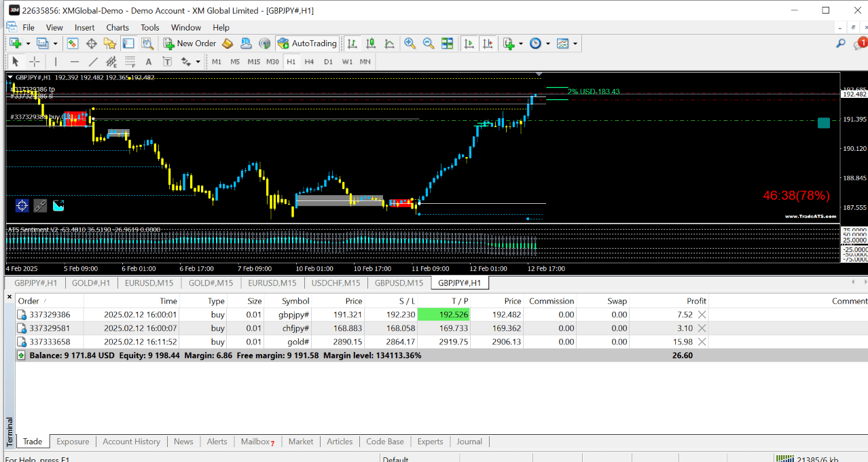Expand the templates dropdown arrow
The height and width of the screenshot is (462, 868).
tap(575, 43)
